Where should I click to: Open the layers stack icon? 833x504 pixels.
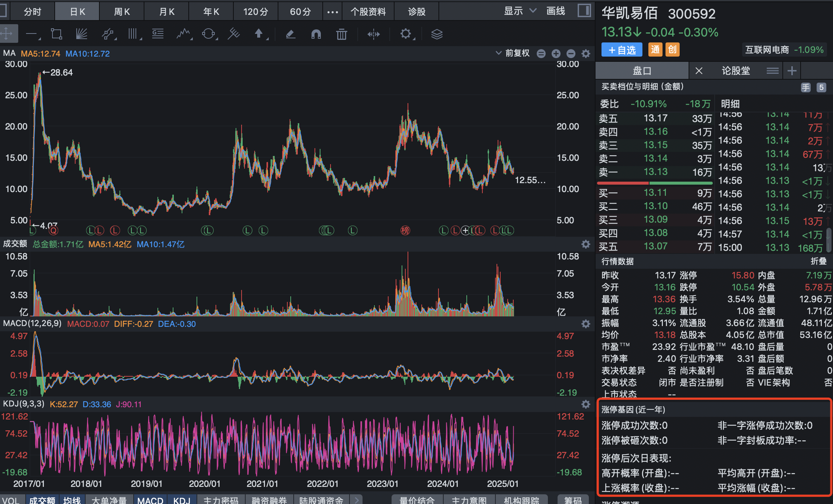pyautogui.click(x=437, y=34)
